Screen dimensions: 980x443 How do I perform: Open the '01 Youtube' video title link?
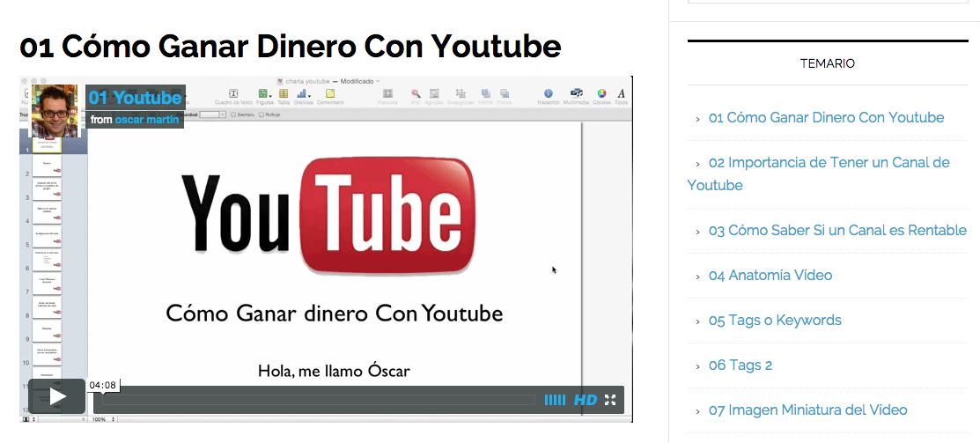(135, 98)
